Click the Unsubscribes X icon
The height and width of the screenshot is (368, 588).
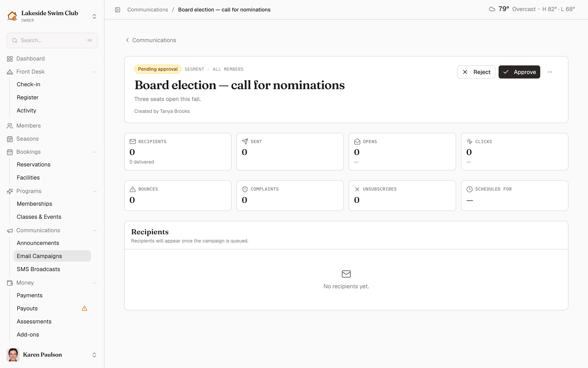(357, 189)
